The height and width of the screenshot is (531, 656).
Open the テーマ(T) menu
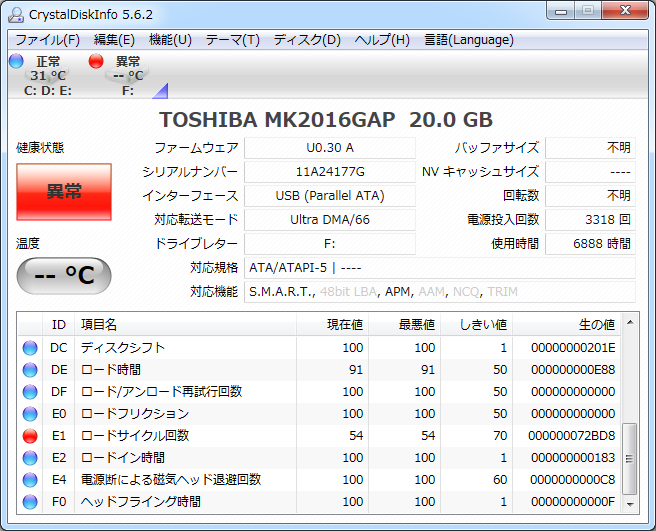pos(232,40)
